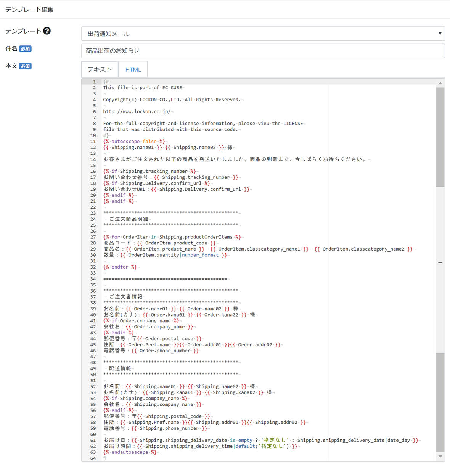The height and width of the screenshot is (476, 450).
Task: Click line number 1 in the gutter
Action: pos(94,82)
